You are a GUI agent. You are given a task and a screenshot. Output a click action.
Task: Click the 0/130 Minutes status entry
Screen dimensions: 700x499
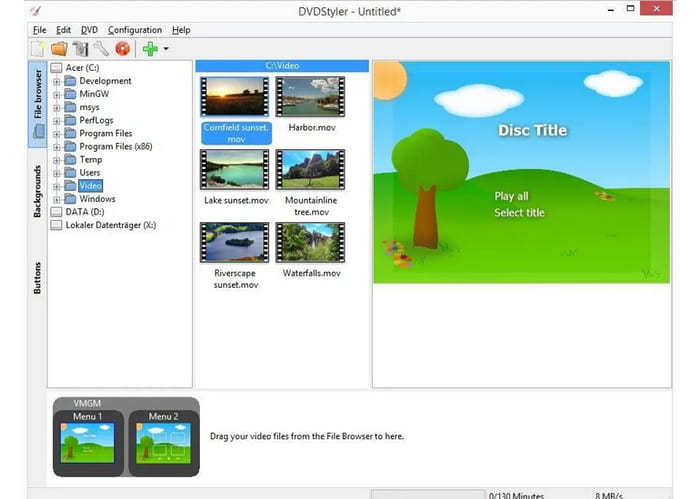click(517, 495)
